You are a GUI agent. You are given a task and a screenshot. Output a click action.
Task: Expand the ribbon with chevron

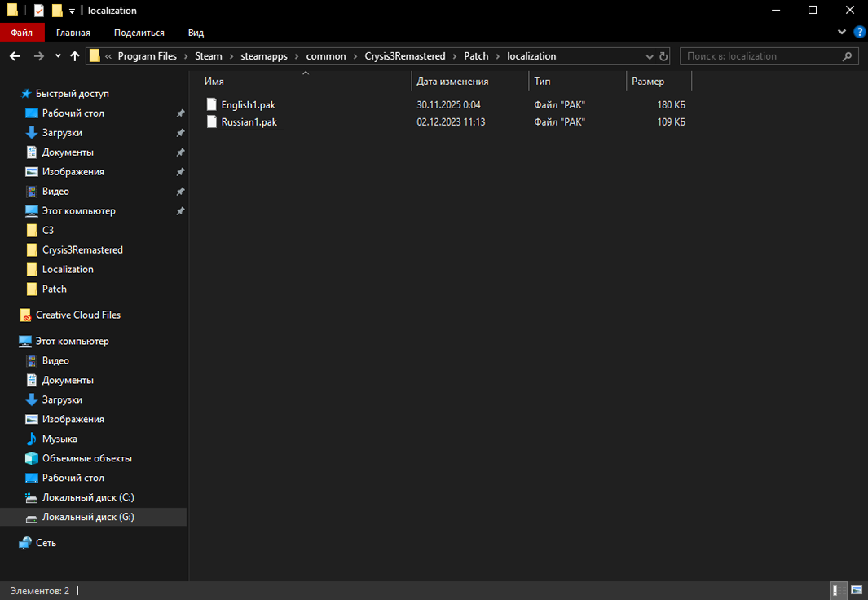click(x=841, y=32)
